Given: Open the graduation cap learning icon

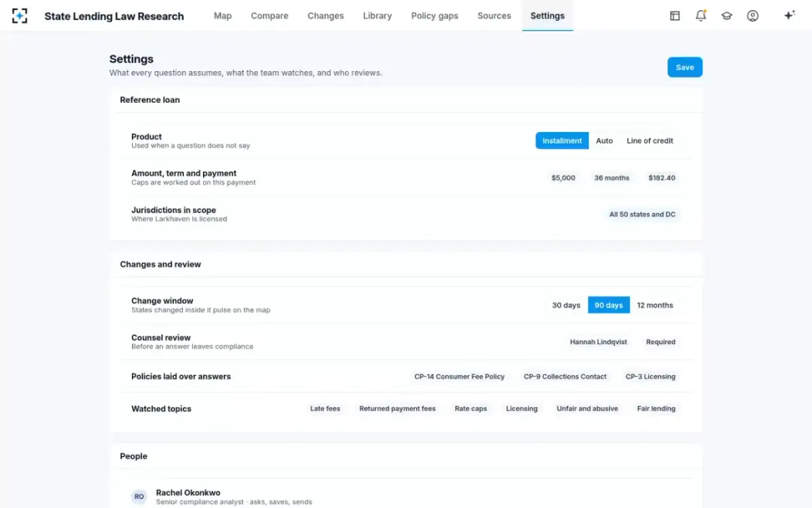Looking at the screenshot, I should tap(727, 16).
